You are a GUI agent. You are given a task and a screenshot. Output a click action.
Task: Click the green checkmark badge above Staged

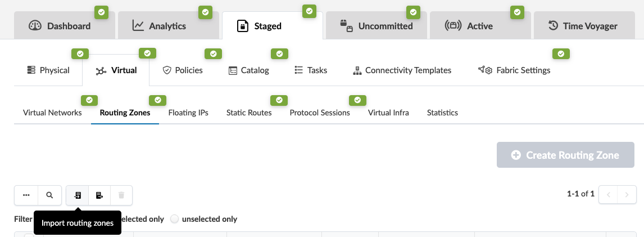(309, 11)
